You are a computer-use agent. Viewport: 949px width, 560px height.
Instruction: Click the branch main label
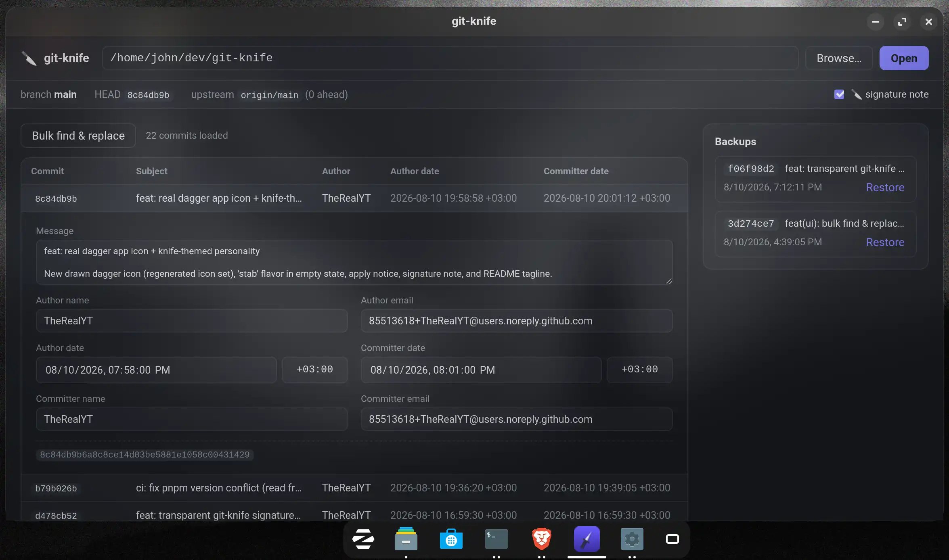click(48, 95)
